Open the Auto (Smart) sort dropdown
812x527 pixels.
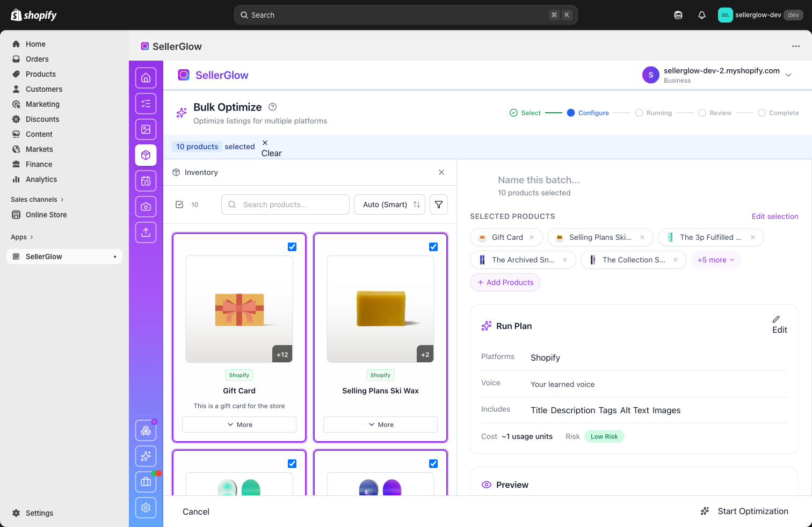point(389,204)
